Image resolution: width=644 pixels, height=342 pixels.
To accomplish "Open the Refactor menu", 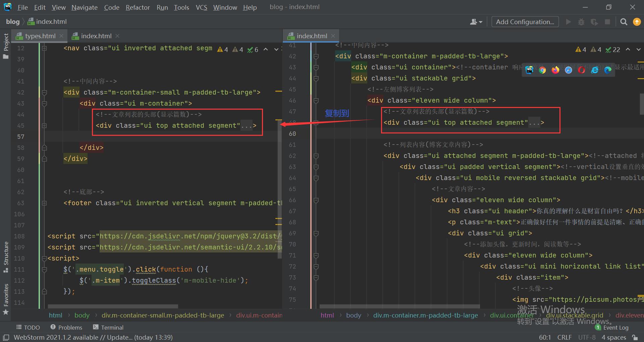I will (138, 7).
